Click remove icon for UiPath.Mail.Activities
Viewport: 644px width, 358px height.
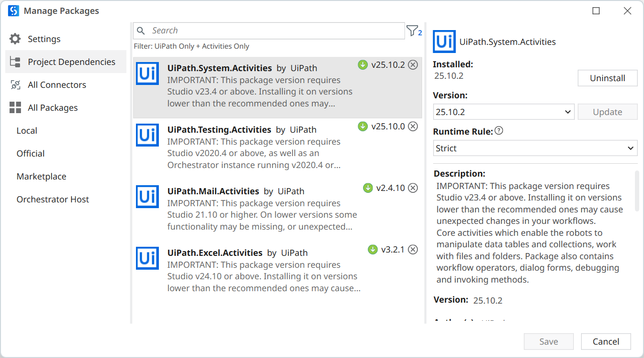[413, 188]
